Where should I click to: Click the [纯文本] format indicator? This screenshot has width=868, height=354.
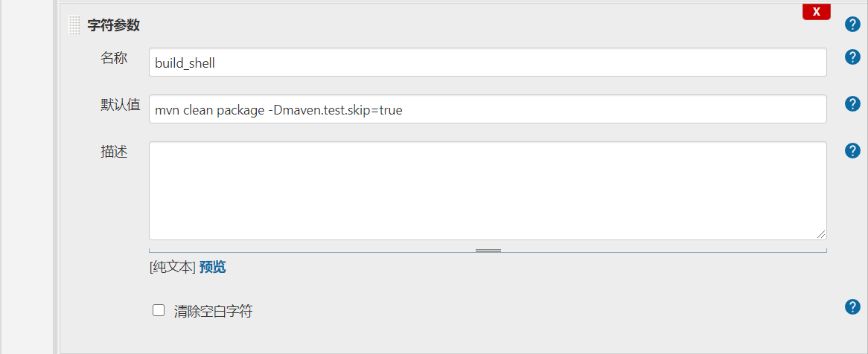173,267
